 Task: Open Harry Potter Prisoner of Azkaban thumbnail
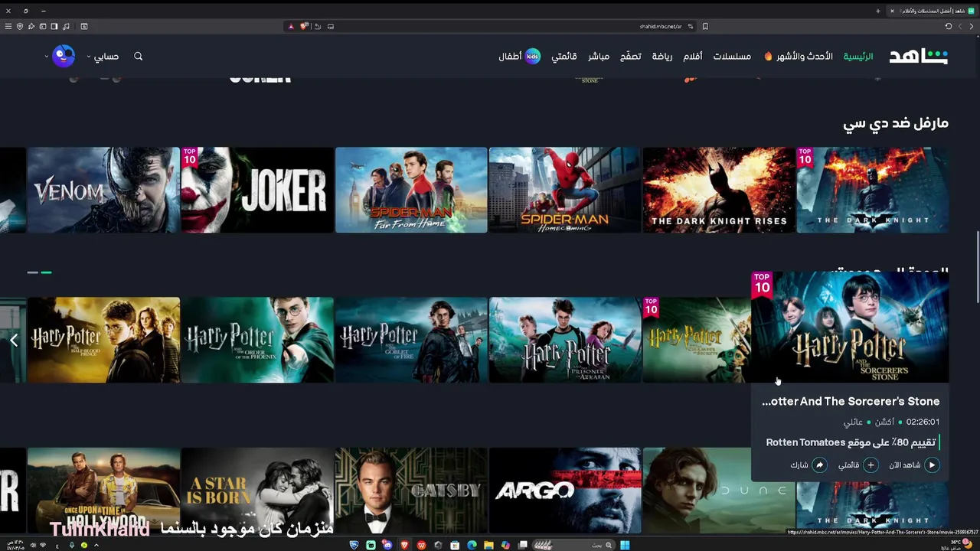click(x=565, y=340)
